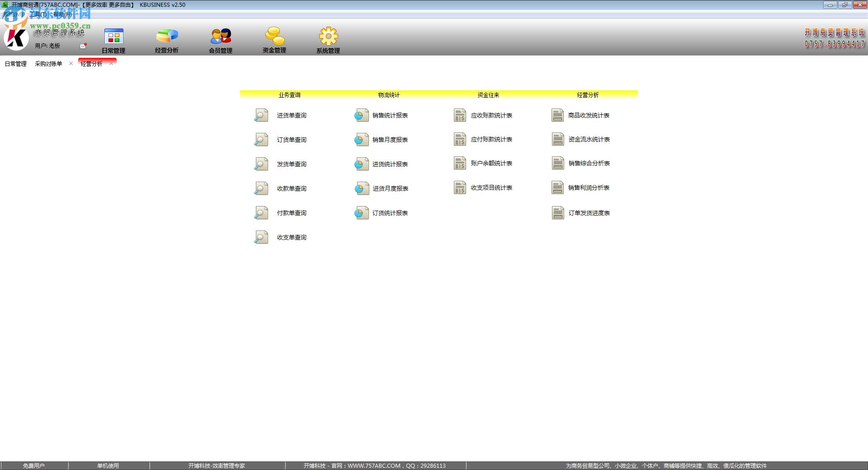Click 免费用户 in the status bar

click(34, 465)
